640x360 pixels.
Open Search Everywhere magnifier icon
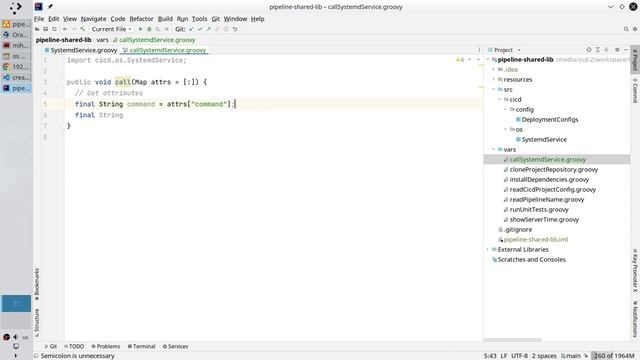(x=626, y=29)
